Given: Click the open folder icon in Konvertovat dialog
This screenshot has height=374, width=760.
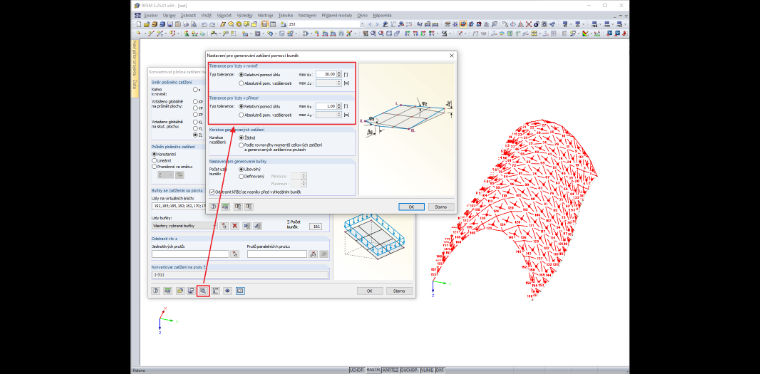Looking at the screenshot, I should [180, 291].
